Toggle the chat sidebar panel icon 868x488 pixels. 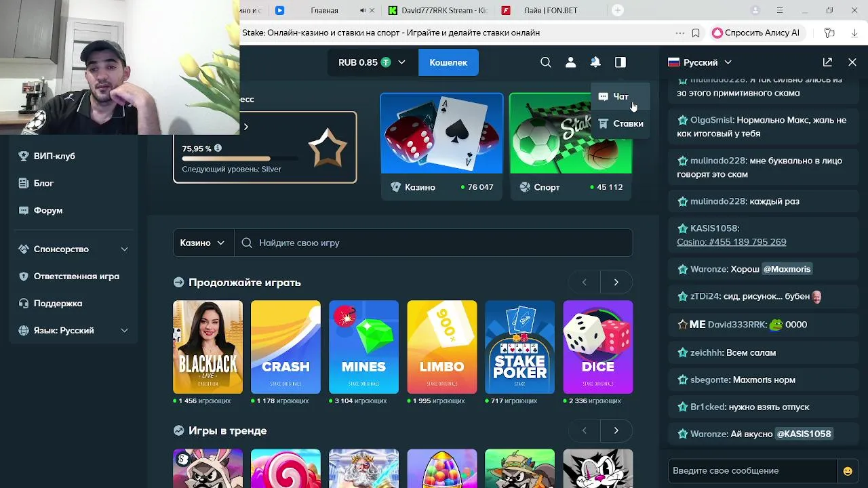(x=620, y=62)
